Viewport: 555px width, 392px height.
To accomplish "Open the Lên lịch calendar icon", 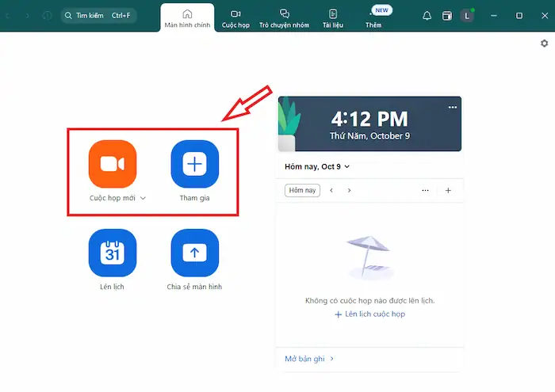I will pos(113,253).
